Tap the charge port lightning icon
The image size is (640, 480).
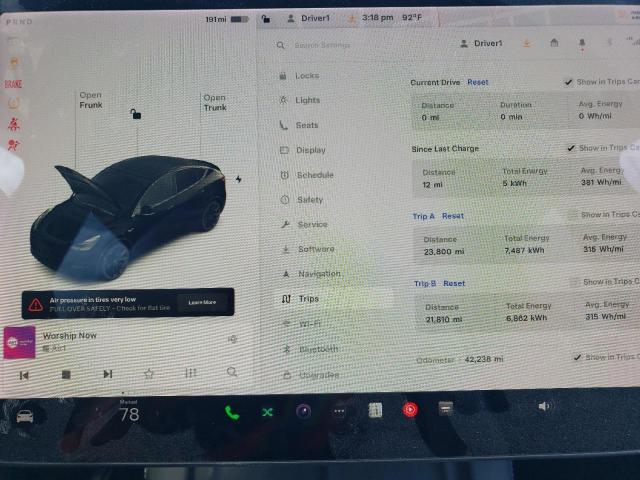[238, 179]
